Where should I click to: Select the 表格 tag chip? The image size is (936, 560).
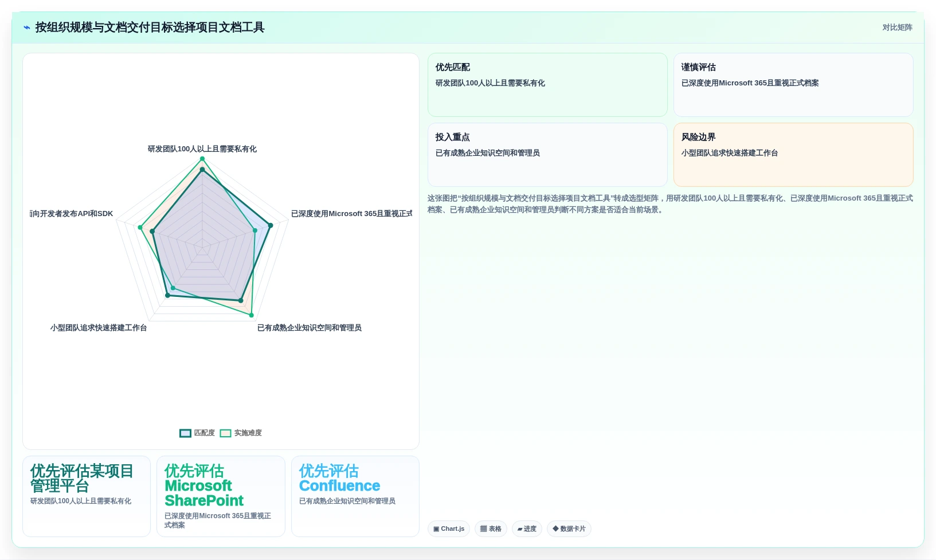coord(491,528)
